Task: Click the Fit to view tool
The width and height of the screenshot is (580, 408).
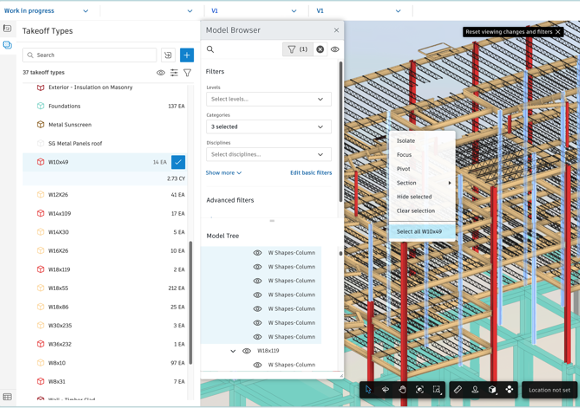Action: (x=419, y=390)
